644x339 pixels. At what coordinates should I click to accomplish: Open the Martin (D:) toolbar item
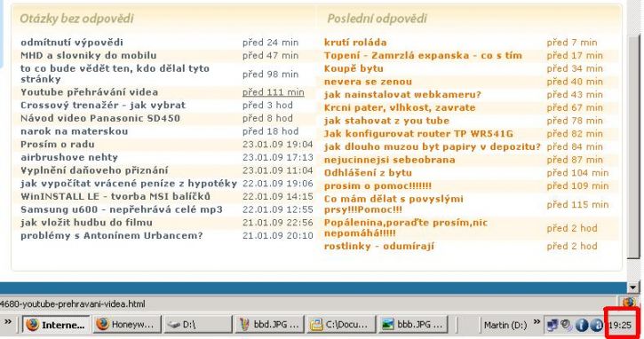505,325
